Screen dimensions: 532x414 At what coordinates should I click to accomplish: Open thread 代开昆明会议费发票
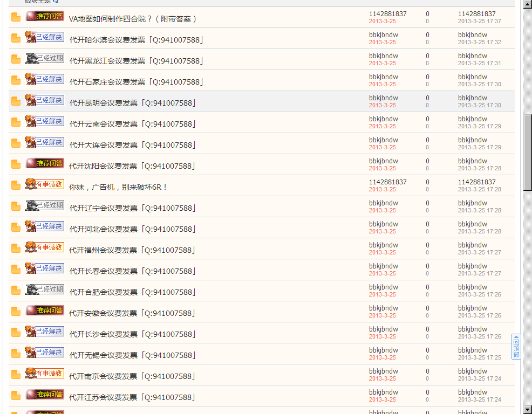click(132, 103)
